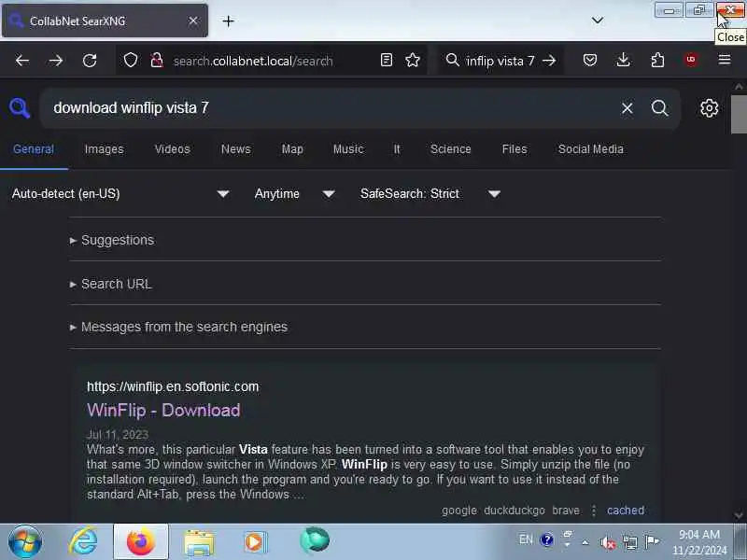
Task: Focus the SearXNG search query field
Action: [x=329, y=108]
